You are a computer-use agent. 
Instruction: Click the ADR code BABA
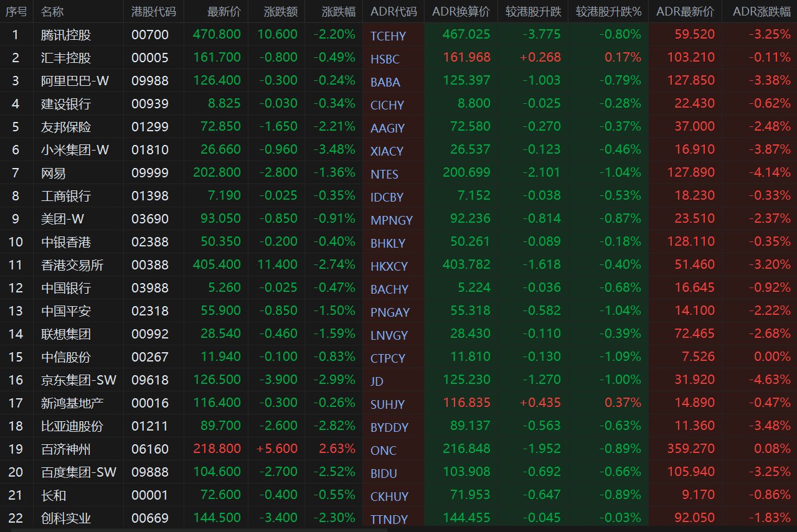point(385,82)
